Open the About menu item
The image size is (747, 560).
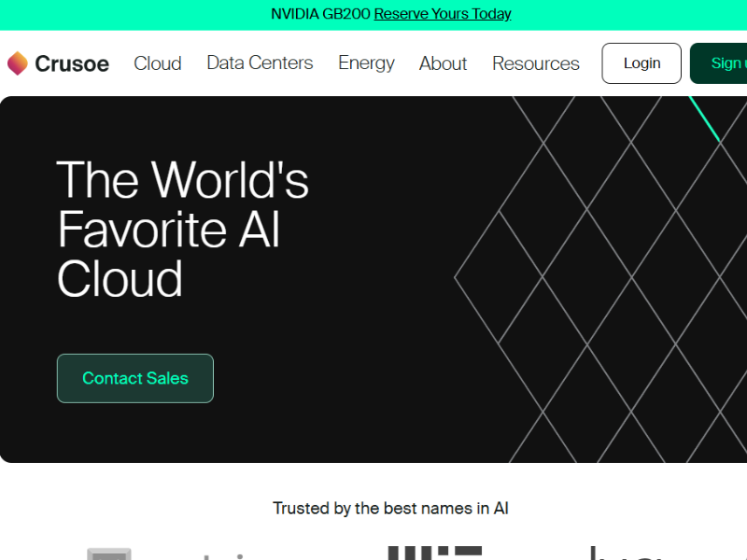(443, 63)
